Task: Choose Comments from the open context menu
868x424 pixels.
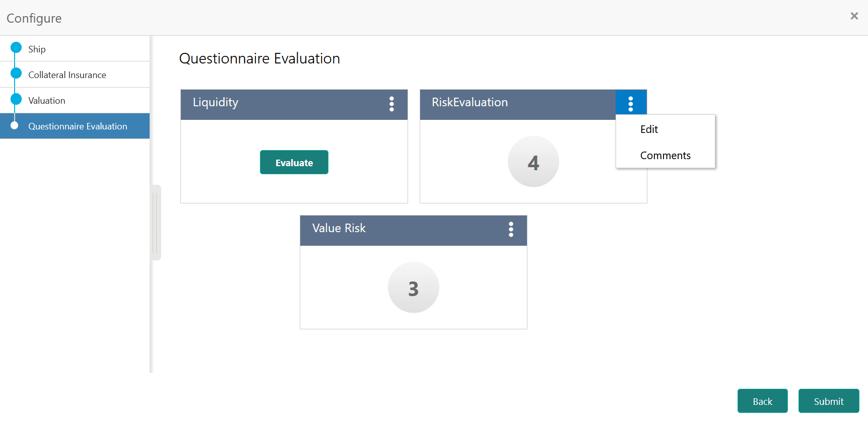Action: pyautogui.click(x=665, y=155)
